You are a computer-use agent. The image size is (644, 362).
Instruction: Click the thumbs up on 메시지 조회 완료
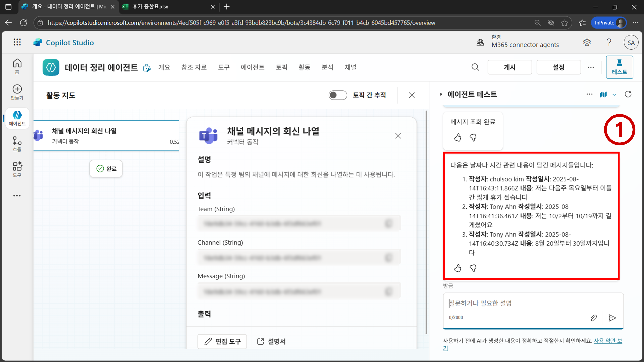pos(458,137)
